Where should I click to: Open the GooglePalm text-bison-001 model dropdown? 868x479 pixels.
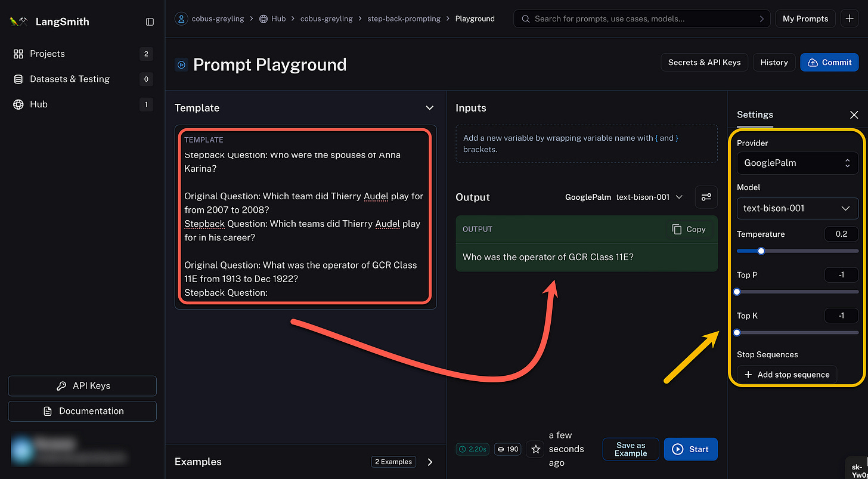coord(624,197)
